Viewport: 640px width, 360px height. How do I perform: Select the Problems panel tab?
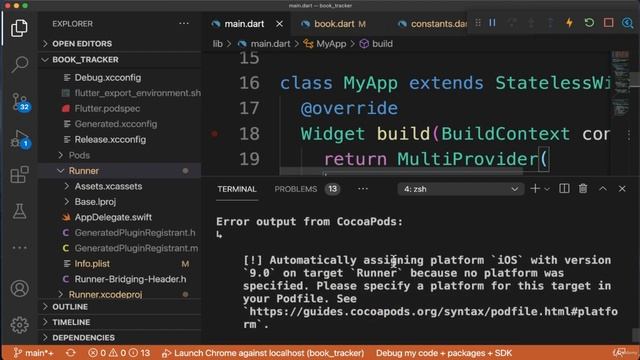click(296, 189)
